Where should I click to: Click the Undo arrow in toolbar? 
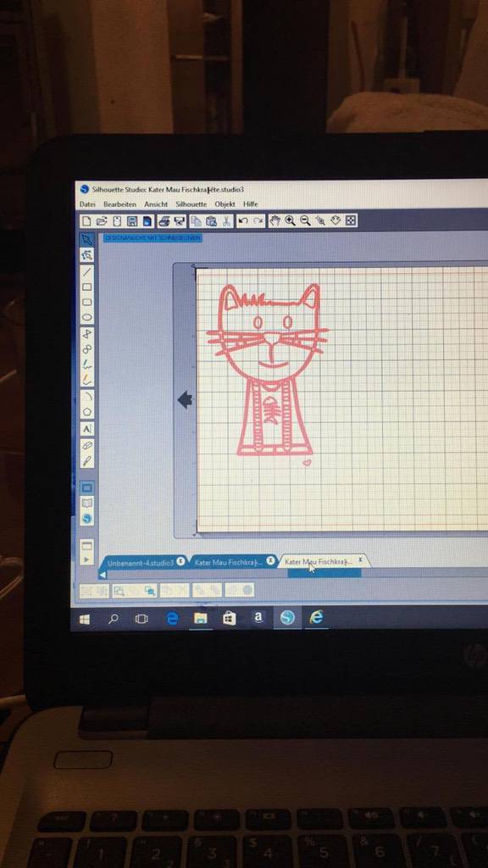click(243, 221)
